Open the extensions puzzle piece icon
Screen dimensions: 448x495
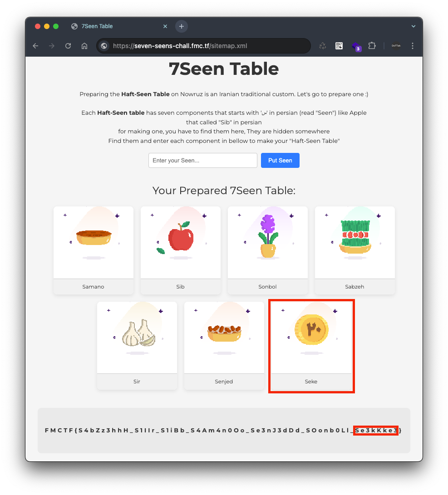coord(372,46)
